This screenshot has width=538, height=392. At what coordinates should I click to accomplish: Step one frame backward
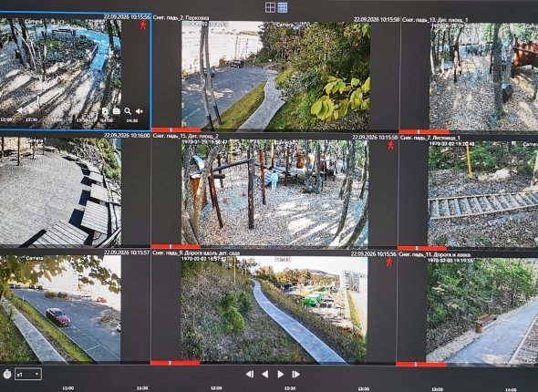point(250,374)
